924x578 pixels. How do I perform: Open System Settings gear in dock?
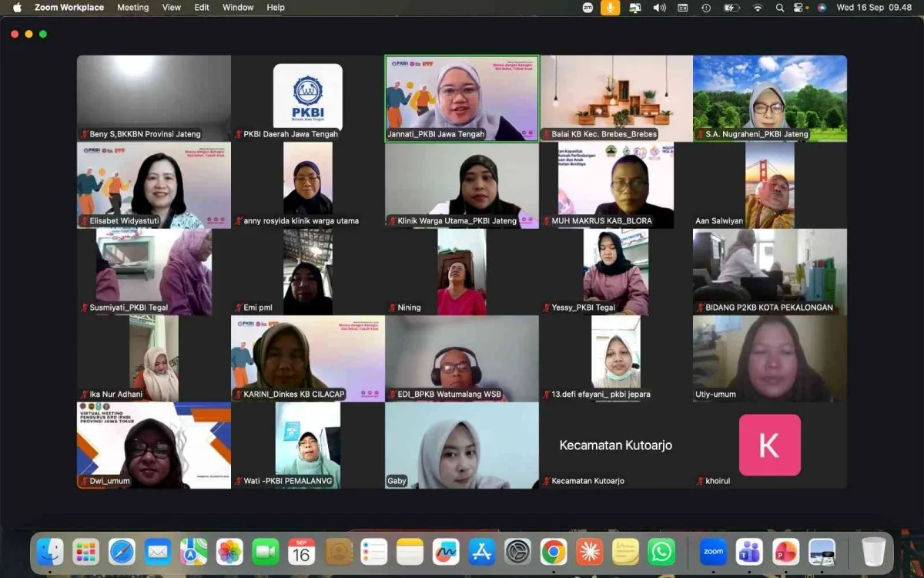[x=517, y=552]
